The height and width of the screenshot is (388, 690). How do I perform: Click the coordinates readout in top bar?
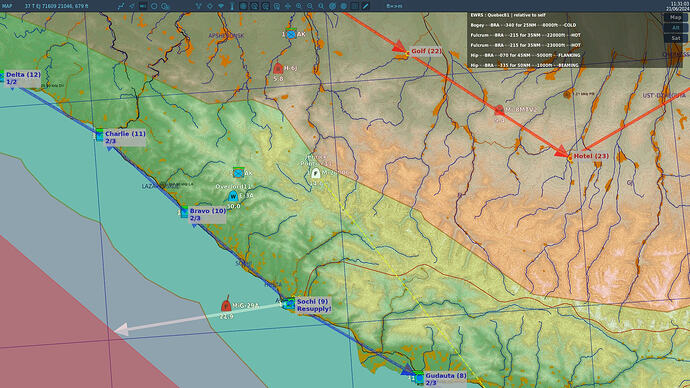[x=56, y=6]
